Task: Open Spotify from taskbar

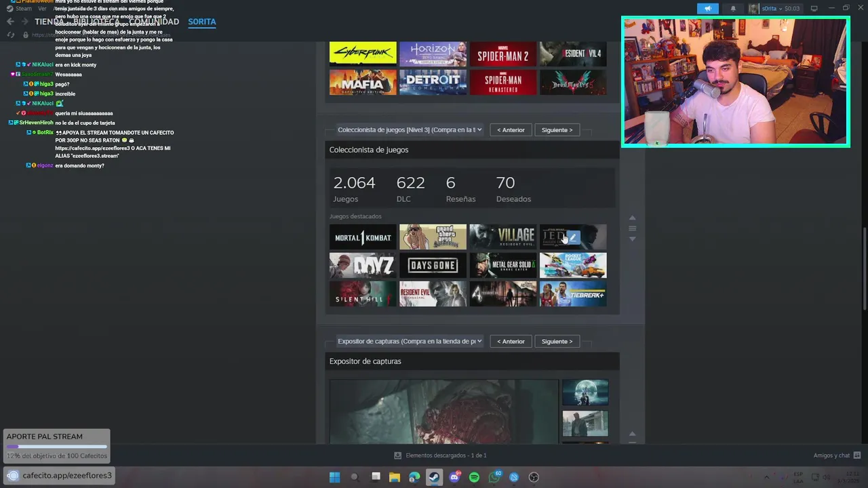Action: (474, 477)
